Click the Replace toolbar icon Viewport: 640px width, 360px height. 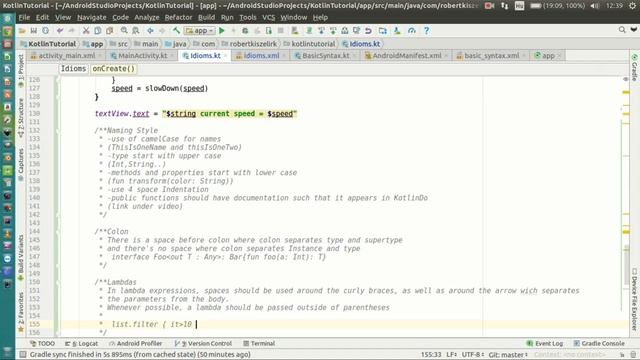(136, 31)
